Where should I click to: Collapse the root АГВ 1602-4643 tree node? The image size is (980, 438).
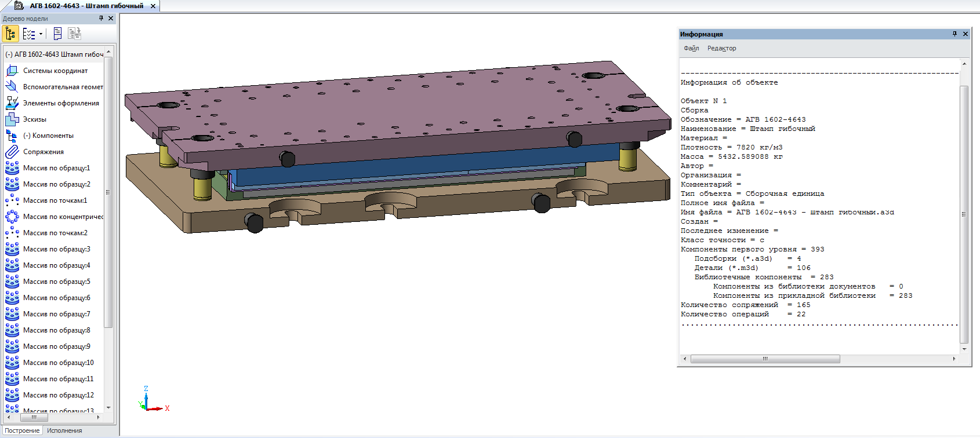(9, 54)
